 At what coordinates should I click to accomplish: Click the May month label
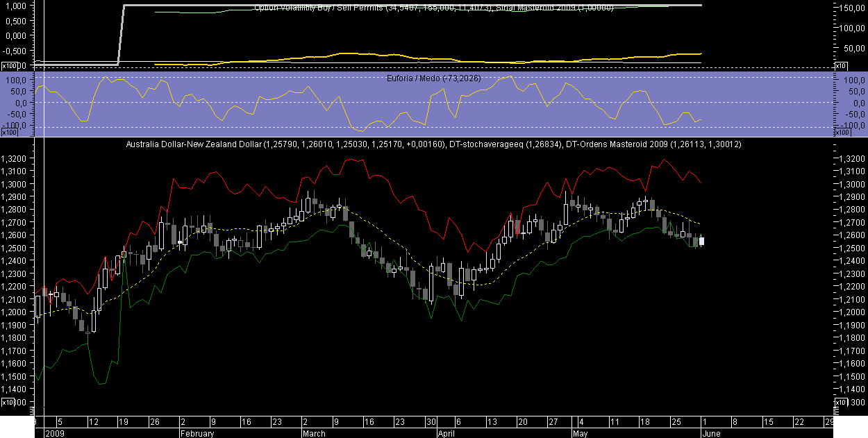click(581, 433)
